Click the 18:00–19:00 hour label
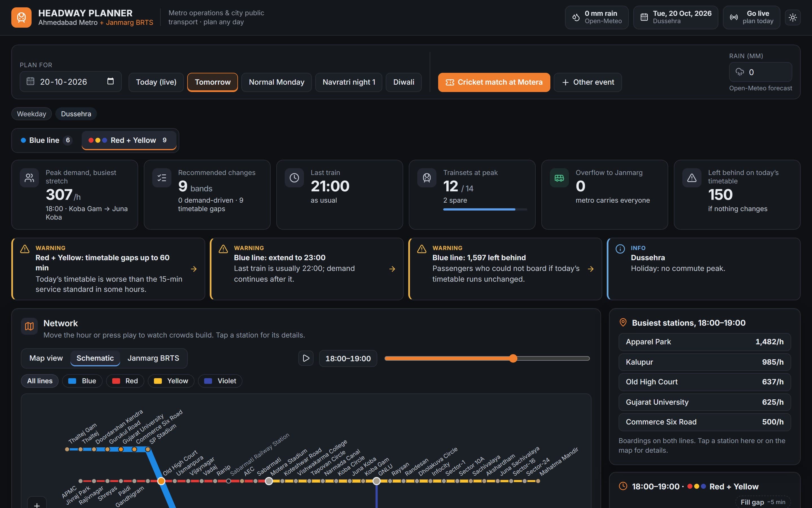The image size is (812, 508). tap(348, 358)
